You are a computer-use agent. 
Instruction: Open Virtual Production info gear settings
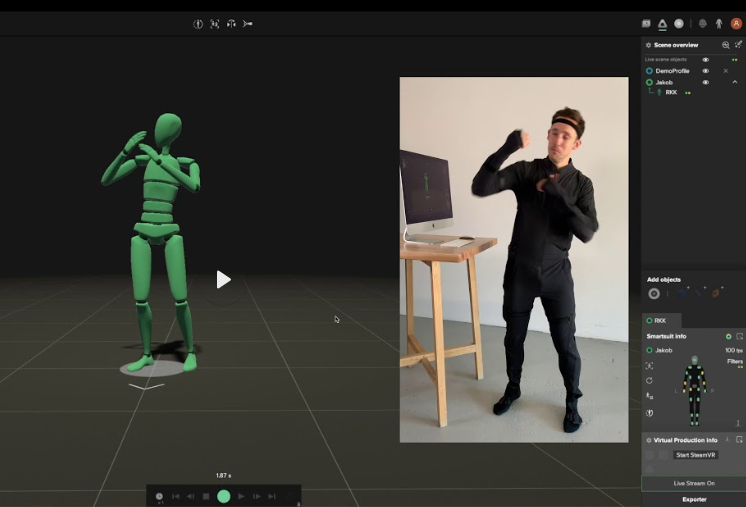click(x=648, y=440)
